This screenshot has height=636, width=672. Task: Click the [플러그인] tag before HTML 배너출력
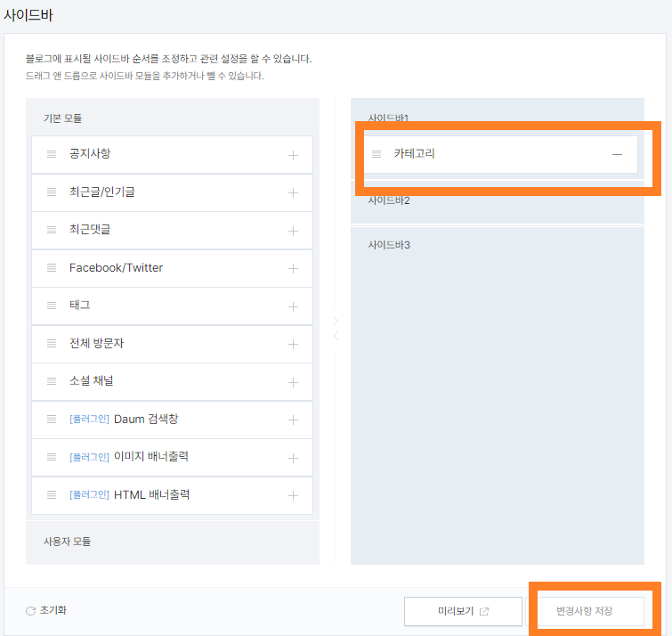click(x=89, y=494)
